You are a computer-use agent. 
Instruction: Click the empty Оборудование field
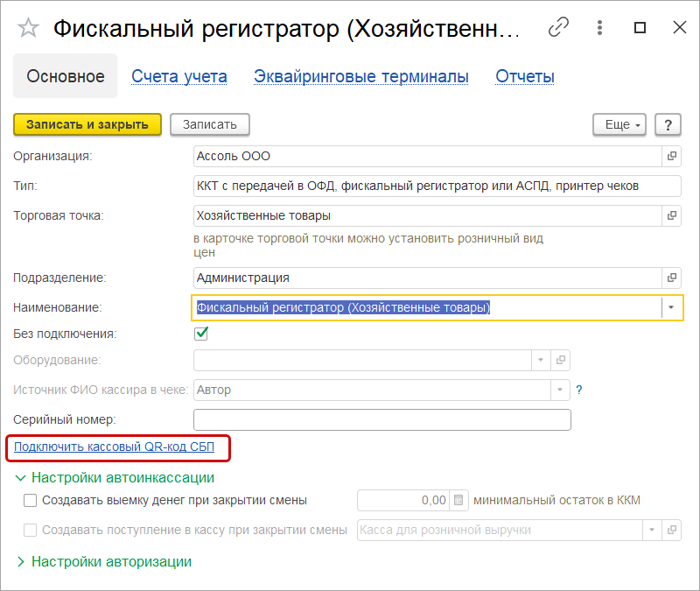coord(362,360)
